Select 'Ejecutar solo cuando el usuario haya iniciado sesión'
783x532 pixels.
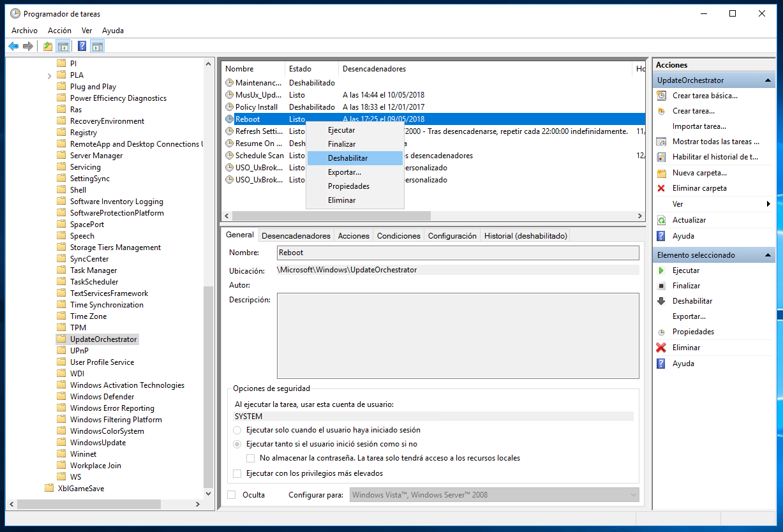pos(237,430)
